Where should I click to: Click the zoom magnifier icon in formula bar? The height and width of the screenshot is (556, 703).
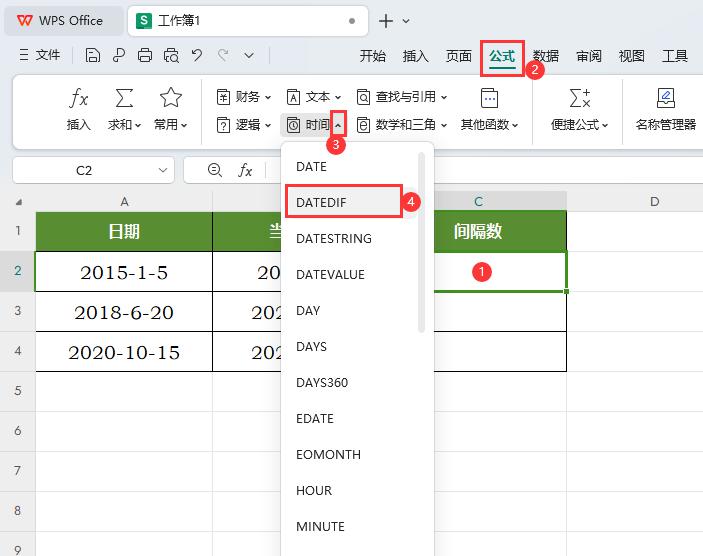point(215,170)
